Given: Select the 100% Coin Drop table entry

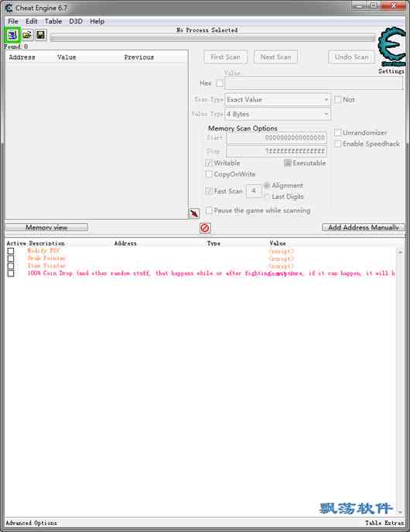Looking at the screenshot, I should 210,273.
